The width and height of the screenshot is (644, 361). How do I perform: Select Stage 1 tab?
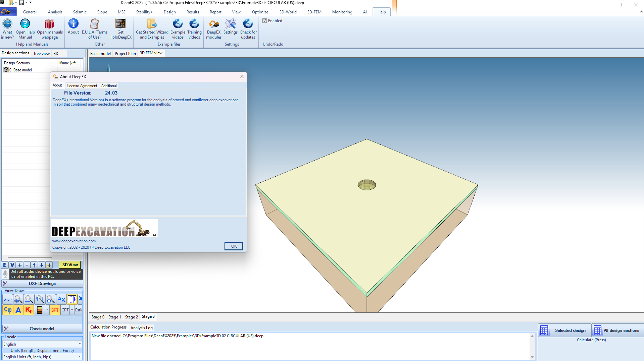click(x=115, y=317)
